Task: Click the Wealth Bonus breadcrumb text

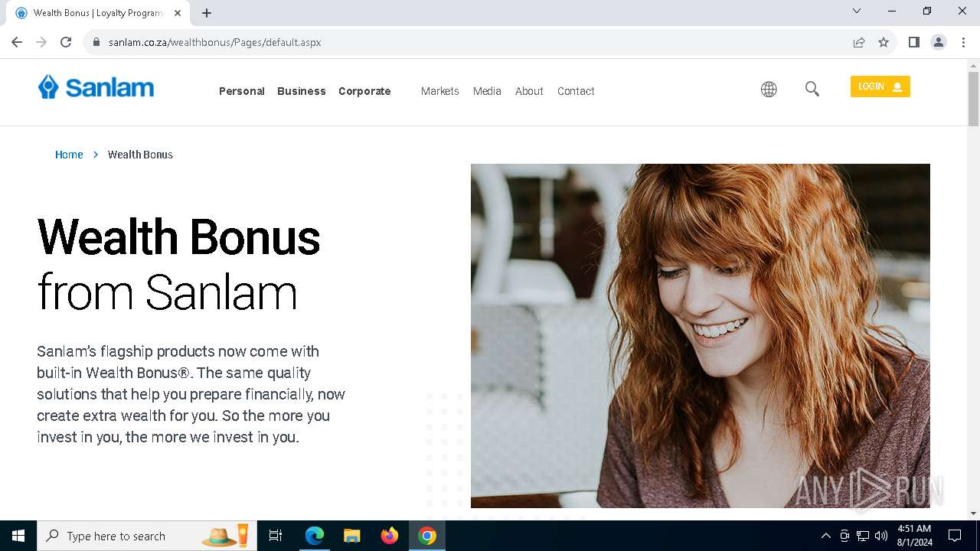Action: (140, 155)
